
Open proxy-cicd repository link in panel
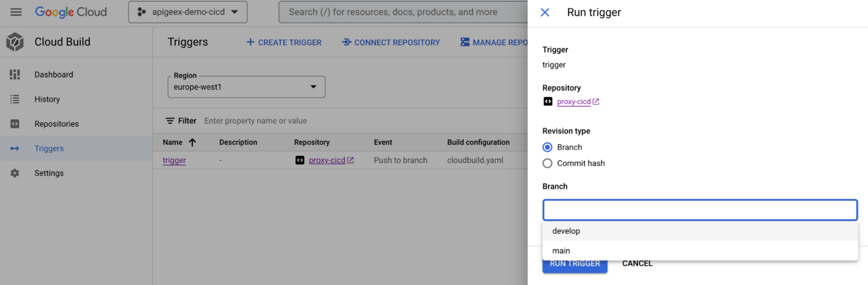pyautogui.click(x=574, y=102)
